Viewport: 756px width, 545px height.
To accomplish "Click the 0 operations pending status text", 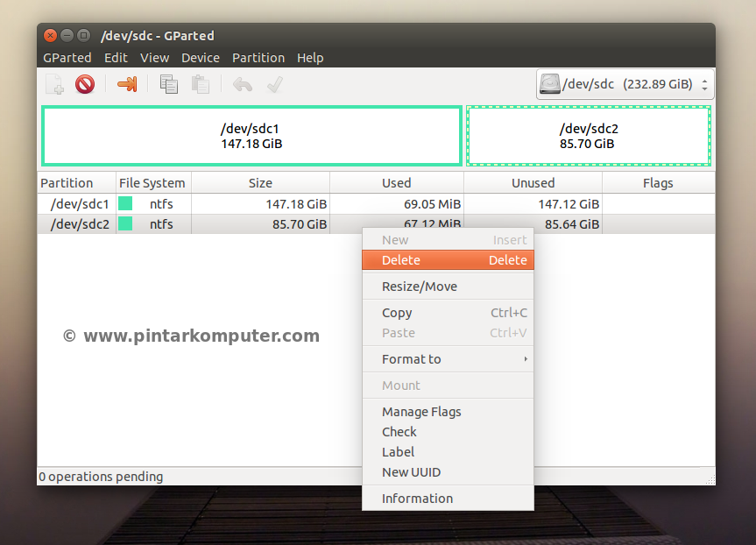I will (x=101, y=477).
